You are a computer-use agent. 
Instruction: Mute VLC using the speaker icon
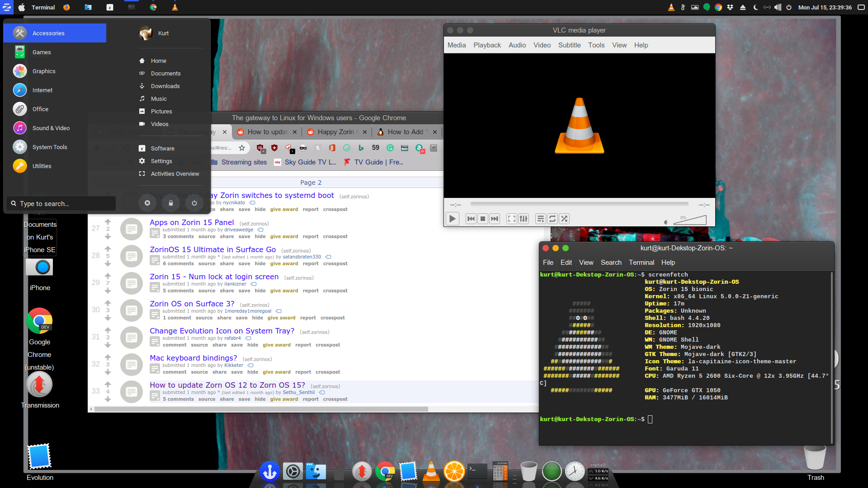tap(666, 222)
